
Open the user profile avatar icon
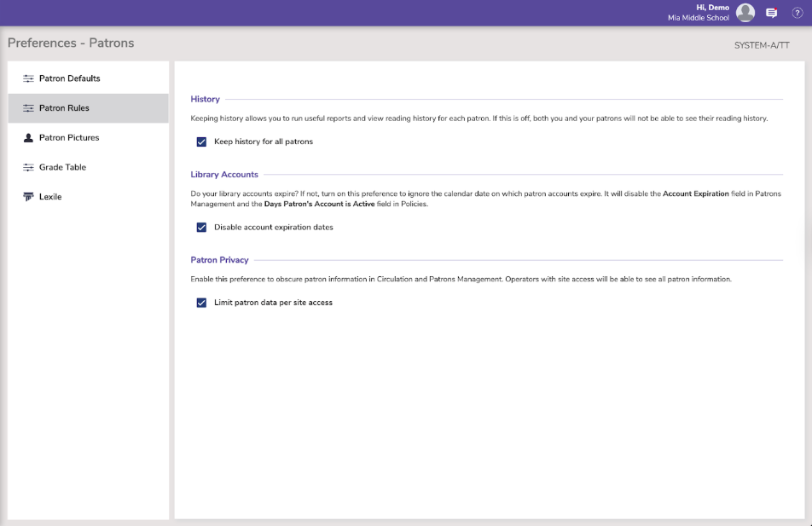[745, 13]
